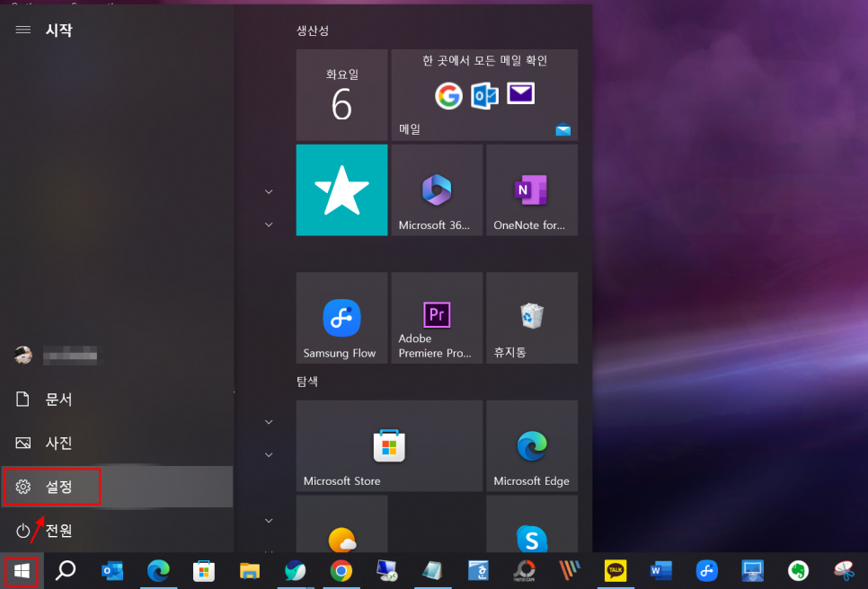Open the Pictures (사진) folder shortcut

tap(118, 443)
